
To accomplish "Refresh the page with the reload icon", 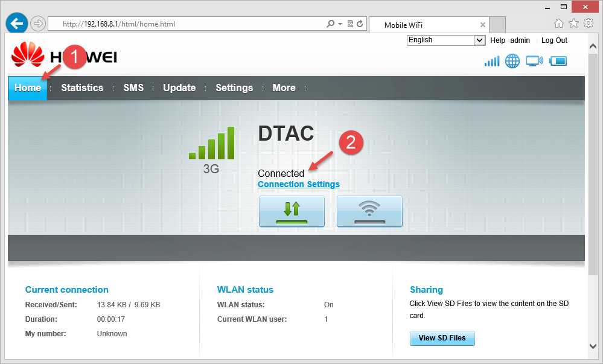I will (360, 24).
